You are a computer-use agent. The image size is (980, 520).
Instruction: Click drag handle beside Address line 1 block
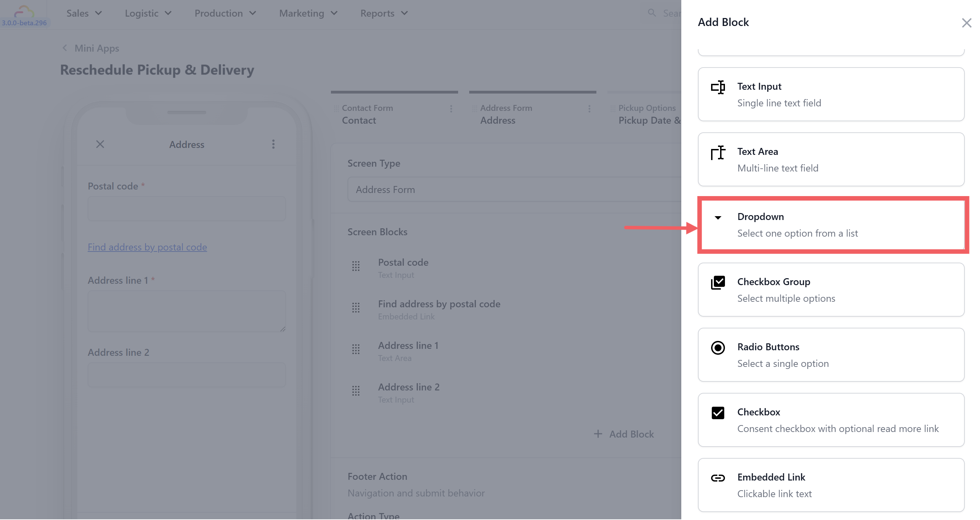pos(355,349)
